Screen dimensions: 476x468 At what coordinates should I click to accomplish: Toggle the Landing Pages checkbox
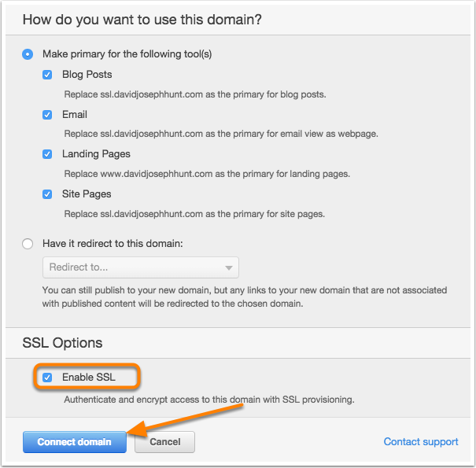coord(47,154)
